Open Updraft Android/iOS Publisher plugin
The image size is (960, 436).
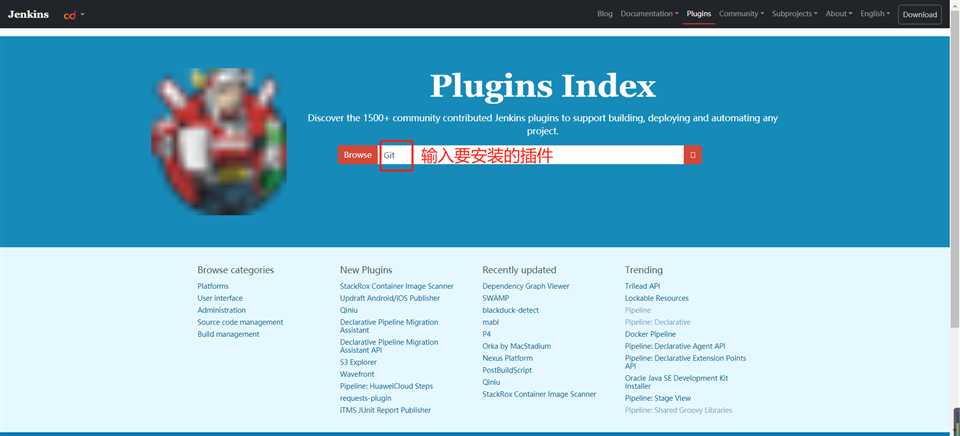390,298
